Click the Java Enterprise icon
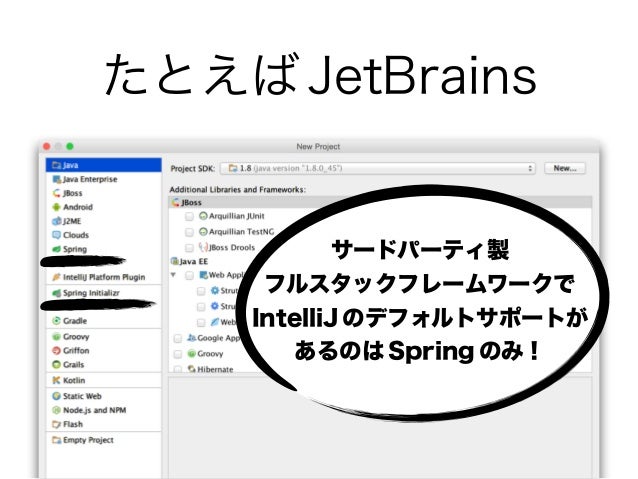The width and height of the screenshot is (638, 479). (57, 179)
